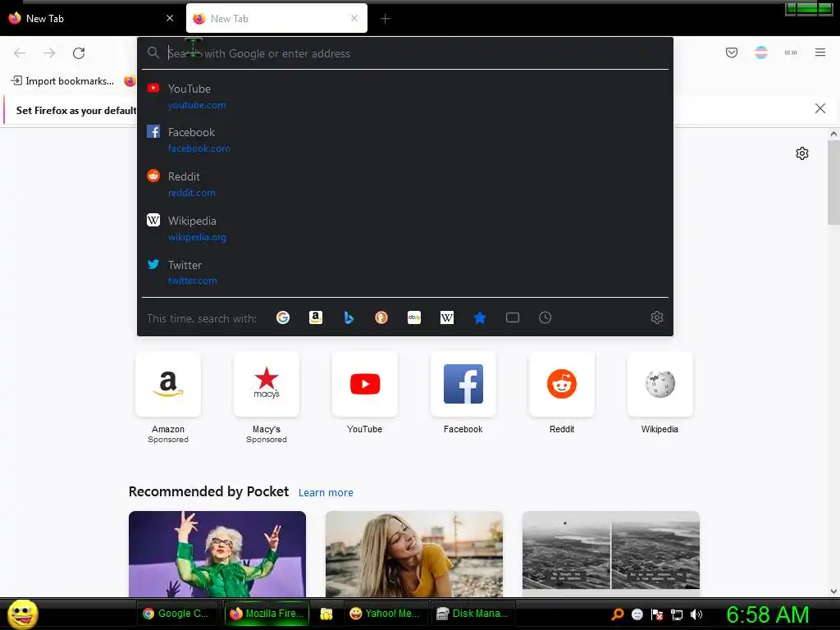The image size is (840, 630).
Task: Open the file folder taskbar button
Action: (326, 614)
